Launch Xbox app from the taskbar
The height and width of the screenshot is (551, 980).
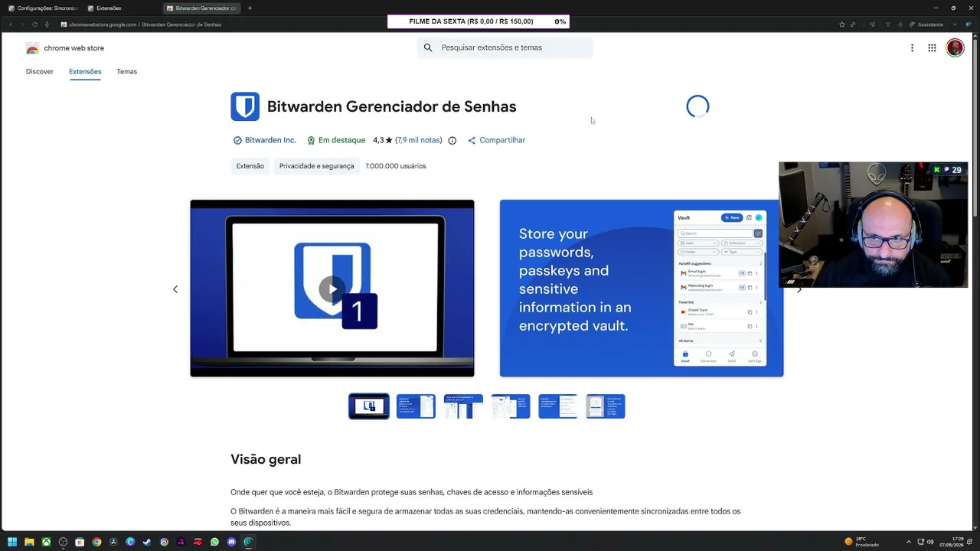pyautogui.click(x=46, y=542)
